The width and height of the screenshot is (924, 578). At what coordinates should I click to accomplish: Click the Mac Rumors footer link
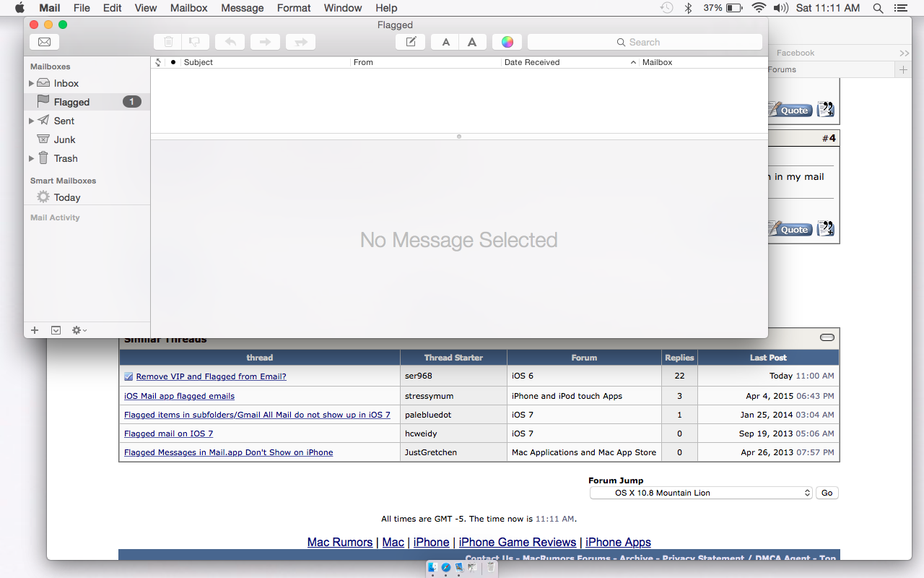[340, 542]
